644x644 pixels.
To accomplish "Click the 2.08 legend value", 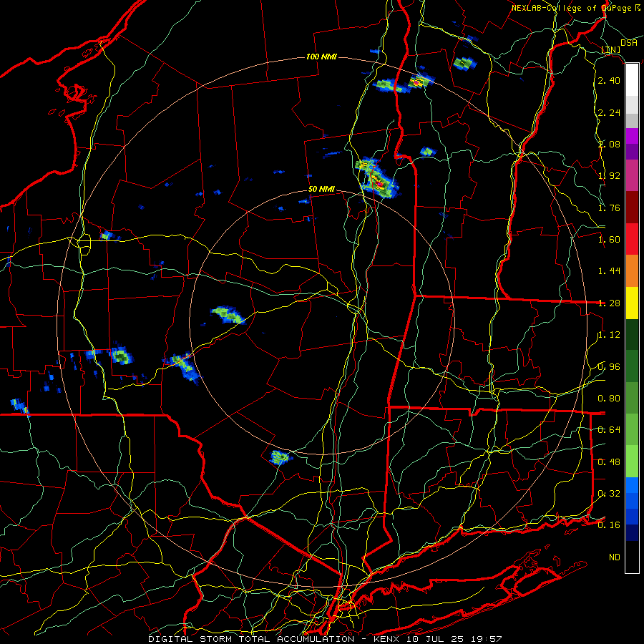I will point(609,144).
